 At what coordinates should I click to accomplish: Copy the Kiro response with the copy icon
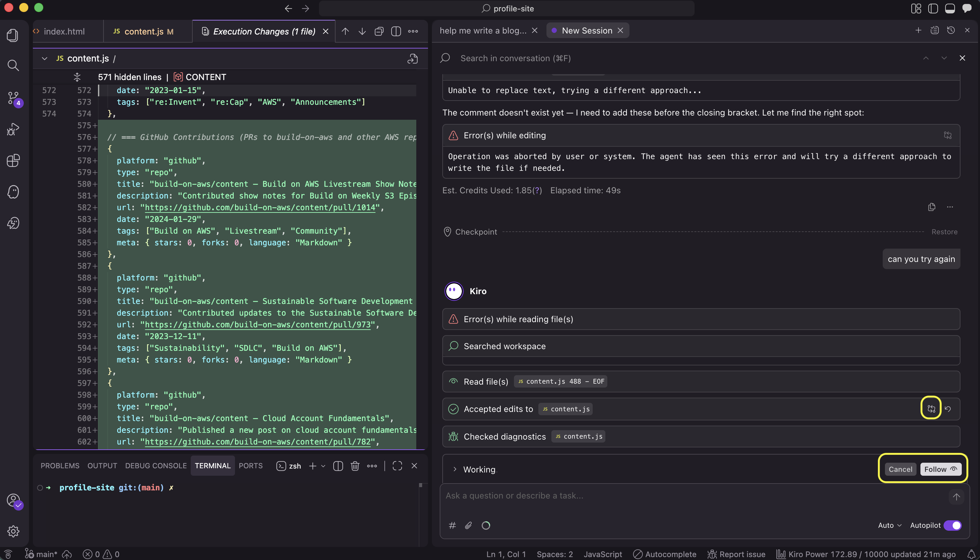[x=932, y=207]
